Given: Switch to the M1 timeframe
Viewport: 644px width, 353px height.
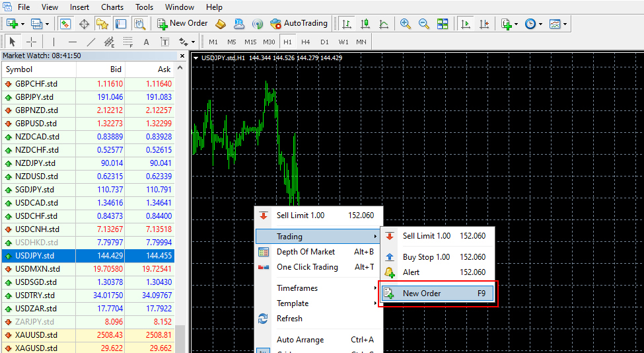Looking at the screenshot, I should coord(213,42).
